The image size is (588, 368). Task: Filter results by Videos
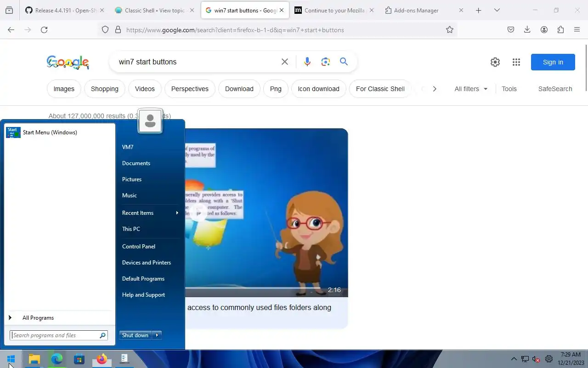[x=145, y=89]
